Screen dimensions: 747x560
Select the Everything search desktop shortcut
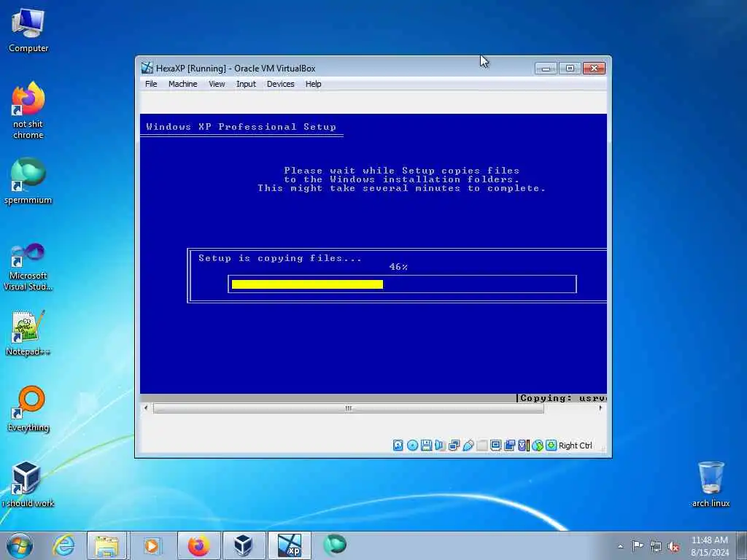click(28, 408)
